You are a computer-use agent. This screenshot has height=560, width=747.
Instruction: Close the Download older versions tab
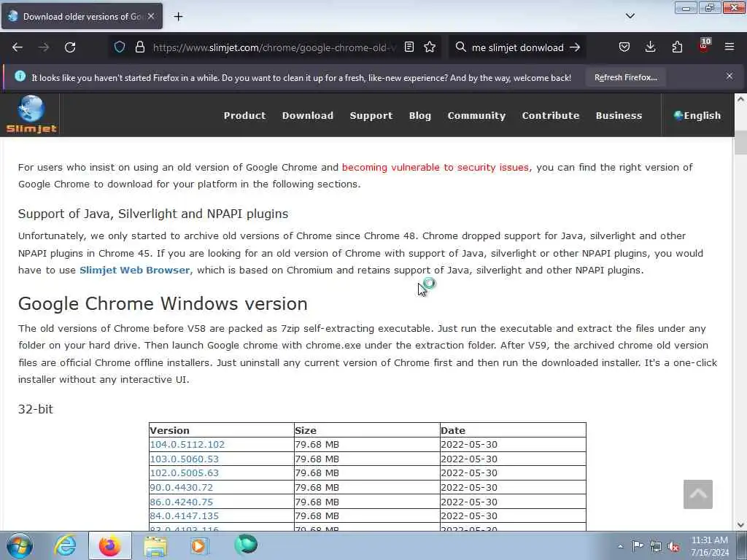151,16
